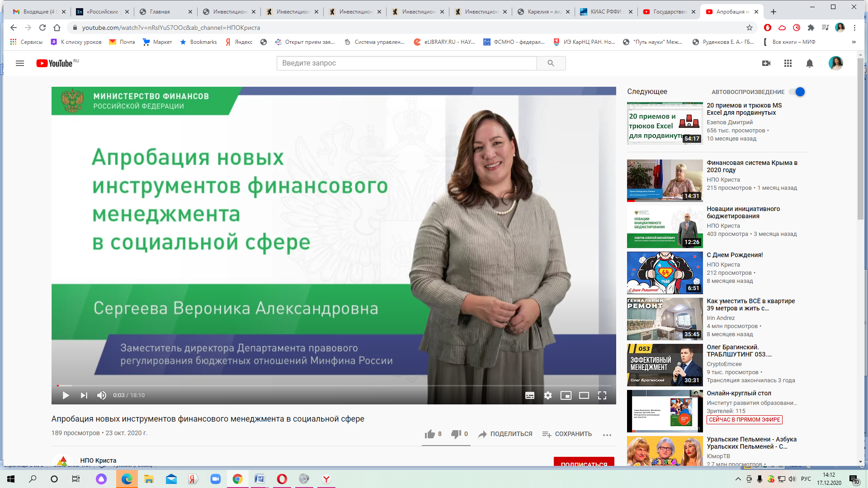Viewport: 868px width, 488px height.
Task: Open more actions ellipsis below video
Action: pyautogui.click(x=607, y=435)
